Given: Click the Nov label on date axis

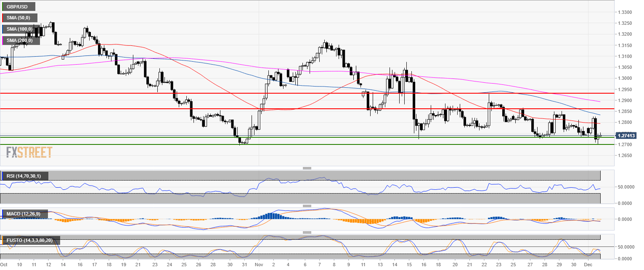Looking at the screenshot, I should coord(259,265).
